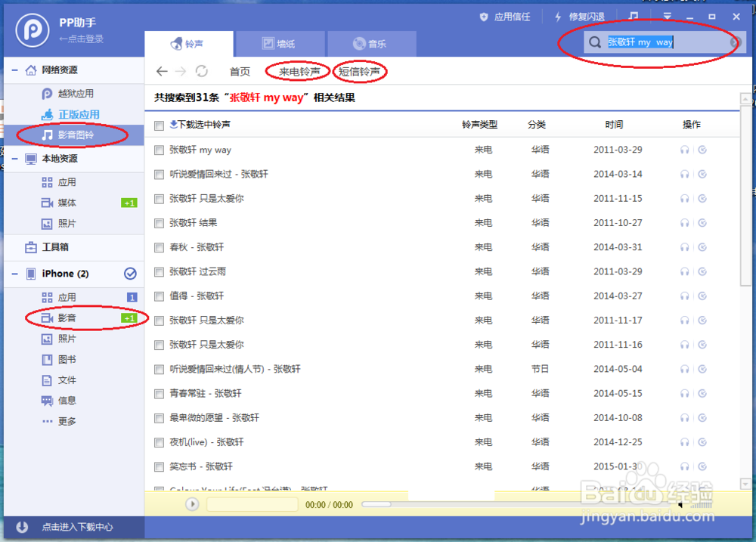Collapse the 本地资源 section

tap(14, 159)
